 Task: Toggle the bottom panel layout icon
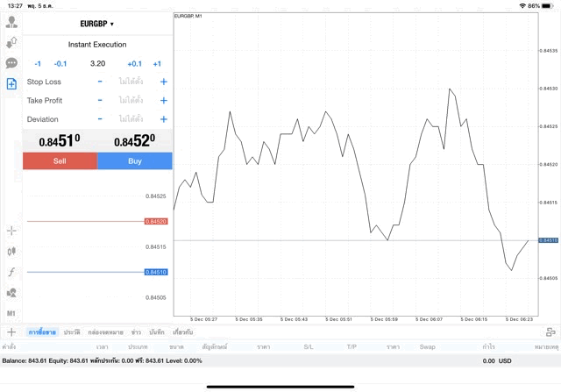550,332
